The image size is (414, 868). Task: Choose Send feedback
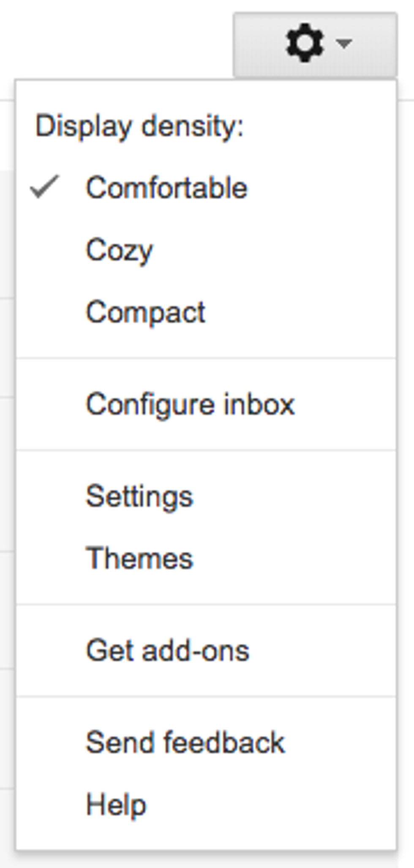pyautogui.click(x=185, y=742)
